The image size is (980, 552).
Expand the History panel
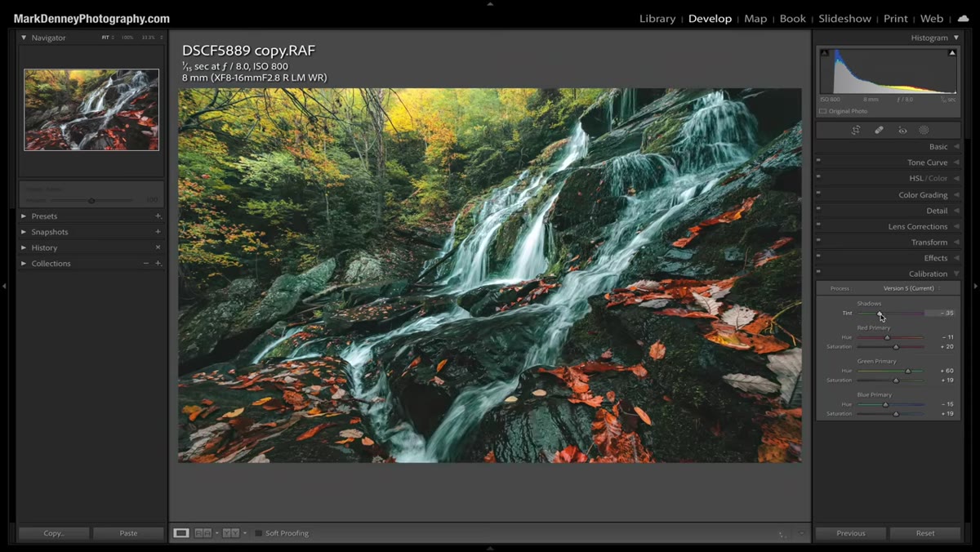coord(24,247)
